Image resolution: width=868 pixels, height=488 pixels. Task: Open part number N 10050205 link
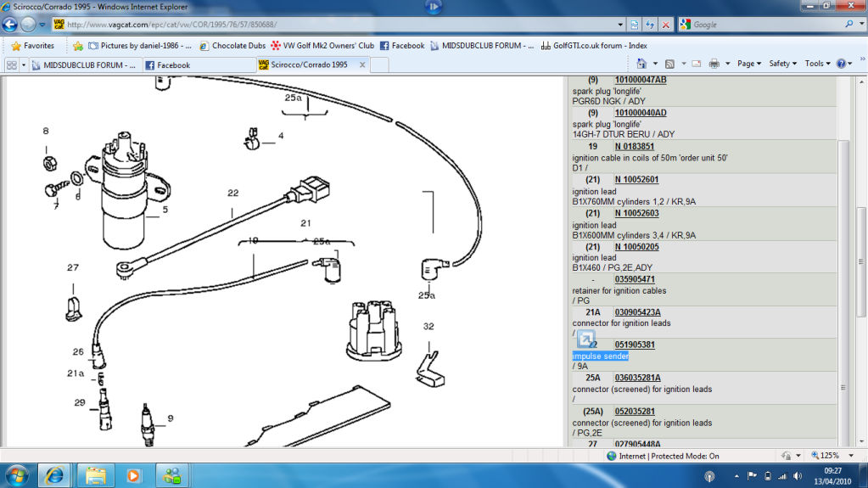point(636,247)
